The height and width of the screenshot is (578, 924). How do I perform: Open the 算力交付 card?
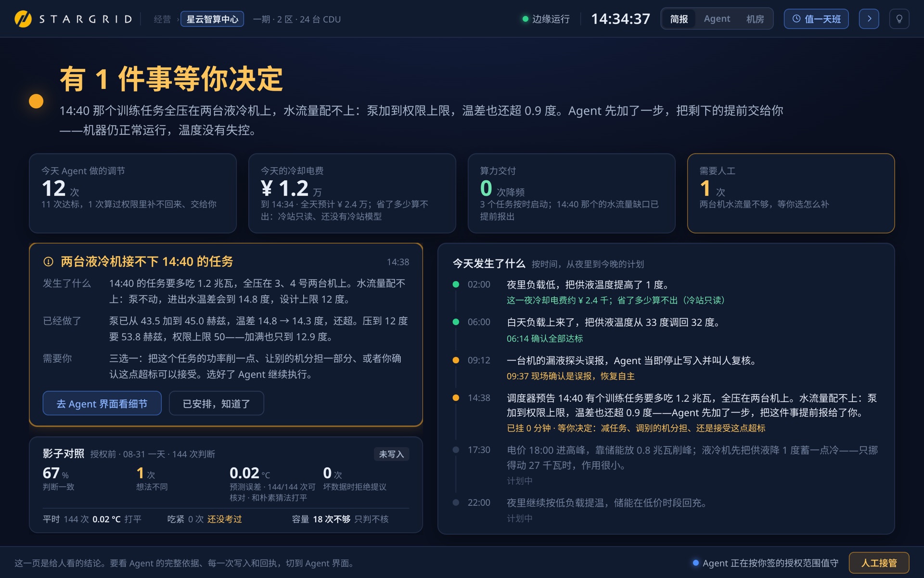point(571,193)
